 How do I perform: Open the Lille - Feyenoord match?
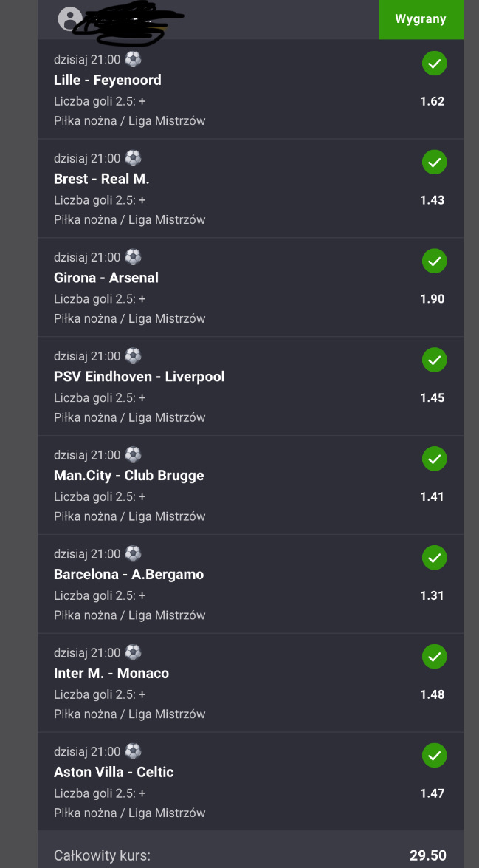(x=108, y=80)
